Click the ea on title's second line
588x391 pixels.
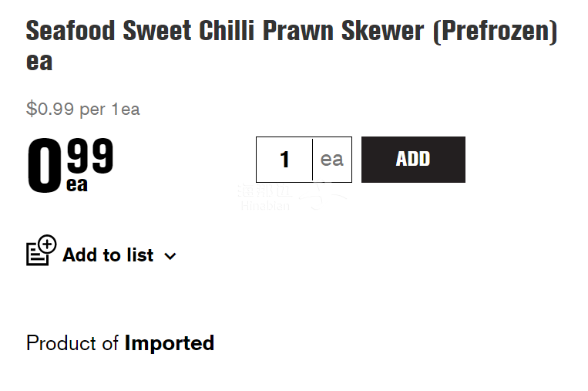(39, 62)
